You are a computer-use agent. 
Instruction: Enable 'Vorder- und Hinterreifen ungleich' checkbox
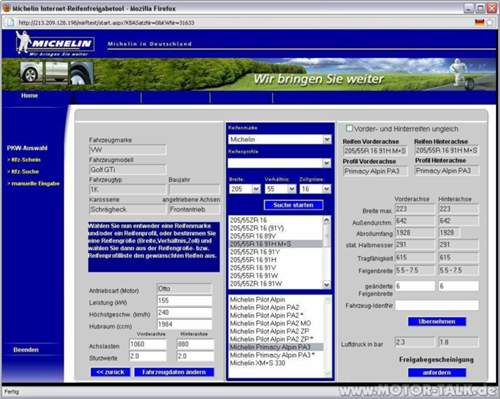click(x=349, y=128)
